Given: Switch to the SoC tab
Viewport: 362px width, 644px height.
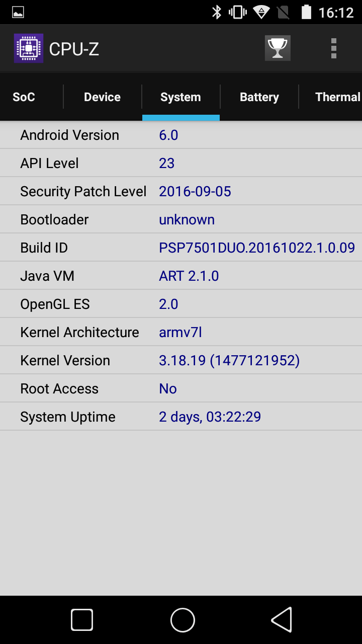Looking at the screenshot, I should [x=24, y=97].
